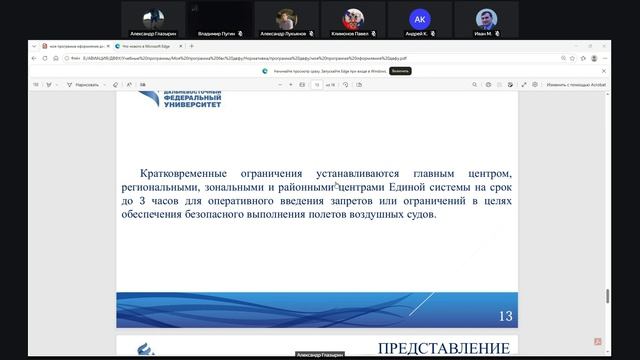Edit the PDF page number field
This screenshot has height=360, width=640.
[317, 85]
